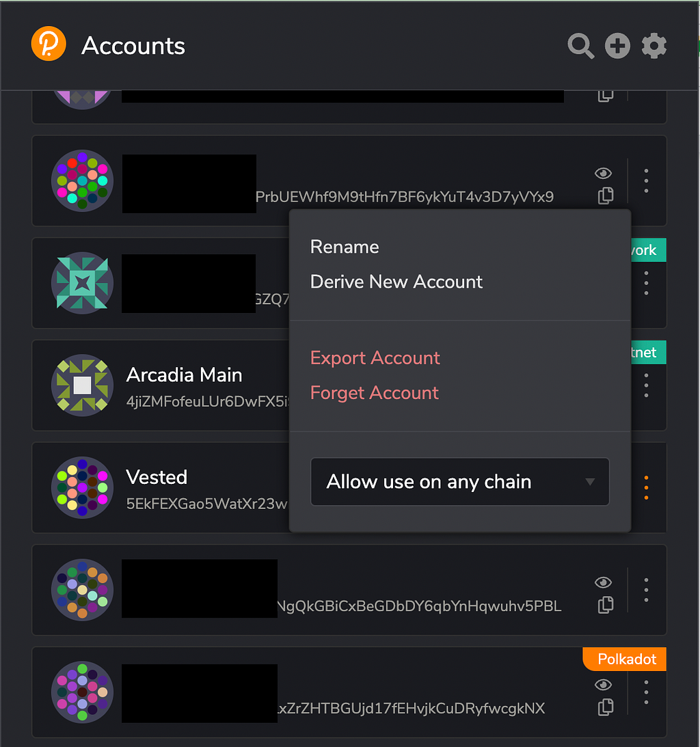This screenshot has height=747, width=700.
Task: Copy address ending in CuDRyfwcgkNX
Action: (x=605, y=707)
